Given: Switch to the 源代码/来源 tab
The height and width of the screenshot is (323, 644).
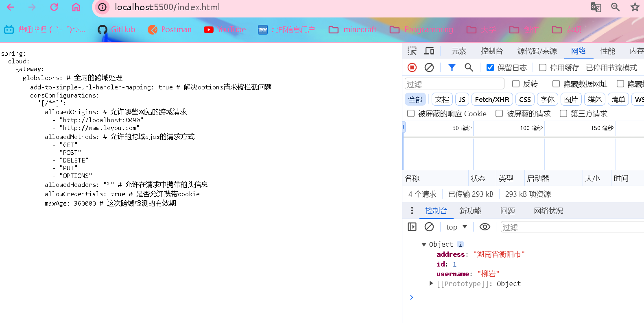Looking at the screenshot, I should tap(537, 51).
